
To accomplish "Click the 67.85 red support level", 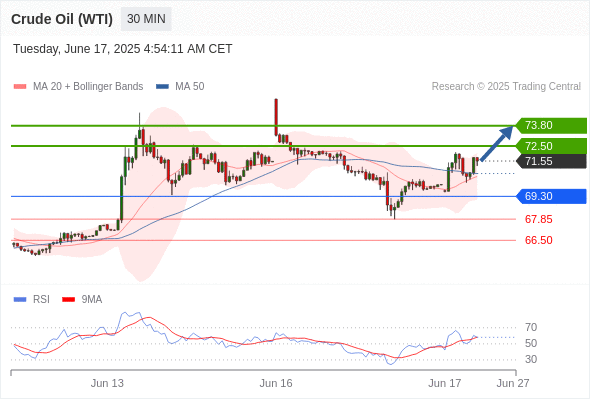I will 538,219.
